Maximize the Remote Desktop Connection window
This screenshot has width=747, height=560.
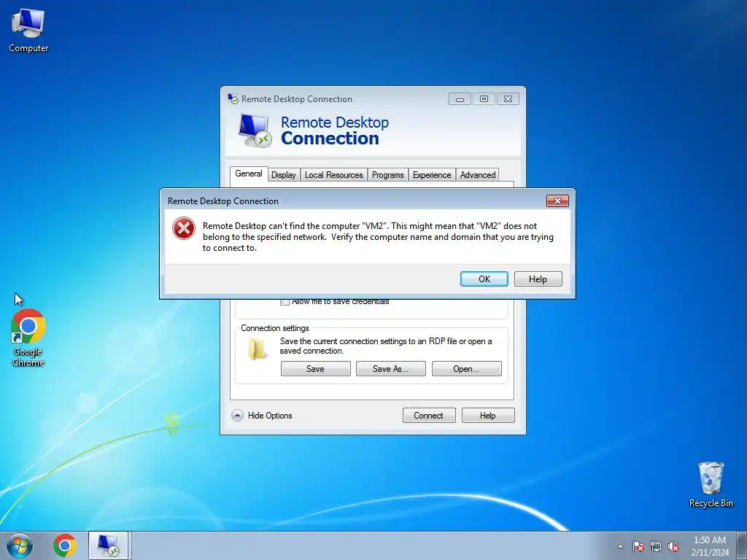[x=484, y=99]
